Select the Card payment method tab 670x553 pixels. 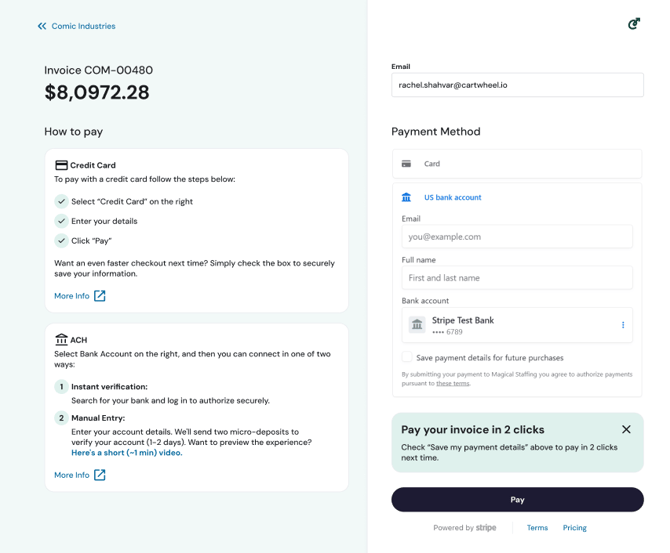516,164
